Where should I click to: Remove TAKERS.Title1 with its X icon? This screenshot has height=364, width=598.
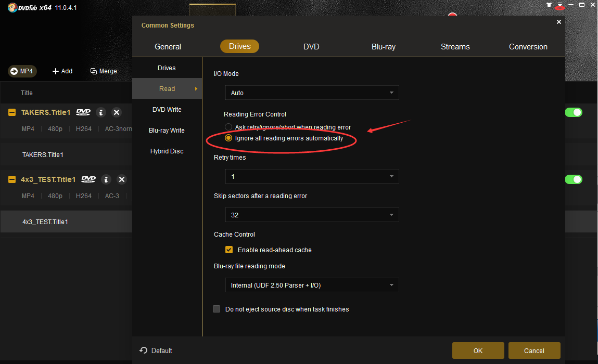coord(117,112)
